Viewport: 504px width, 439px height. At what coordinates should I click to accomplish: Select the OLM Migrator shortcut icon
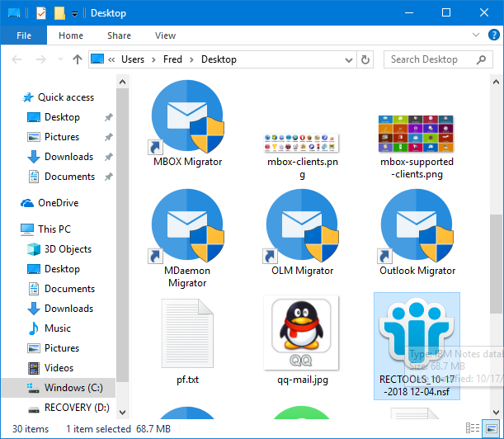point(302,226)
